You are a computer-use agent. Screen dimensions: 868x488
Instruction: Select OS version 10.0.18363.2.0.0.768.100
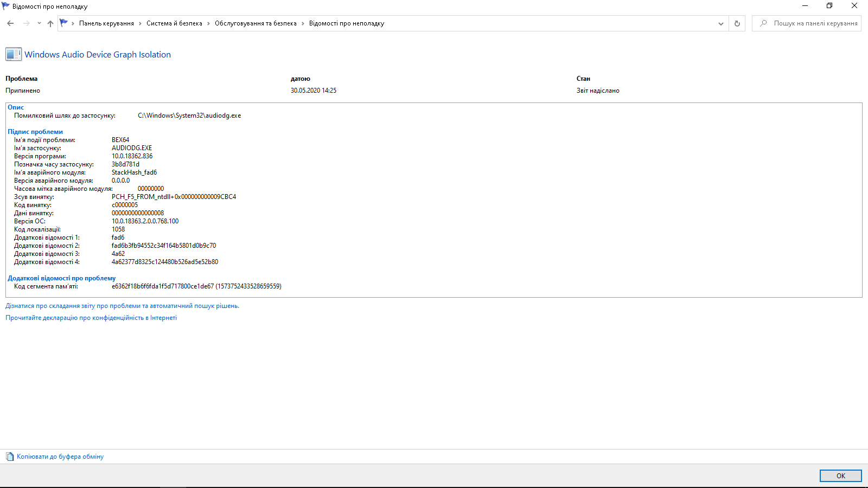pyautogui.click(x=145, y=221)
